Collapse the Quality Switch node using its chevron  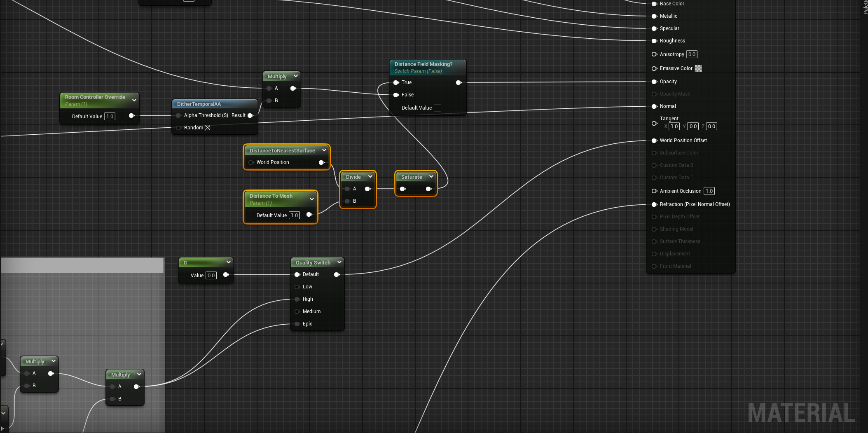point(339,262)
